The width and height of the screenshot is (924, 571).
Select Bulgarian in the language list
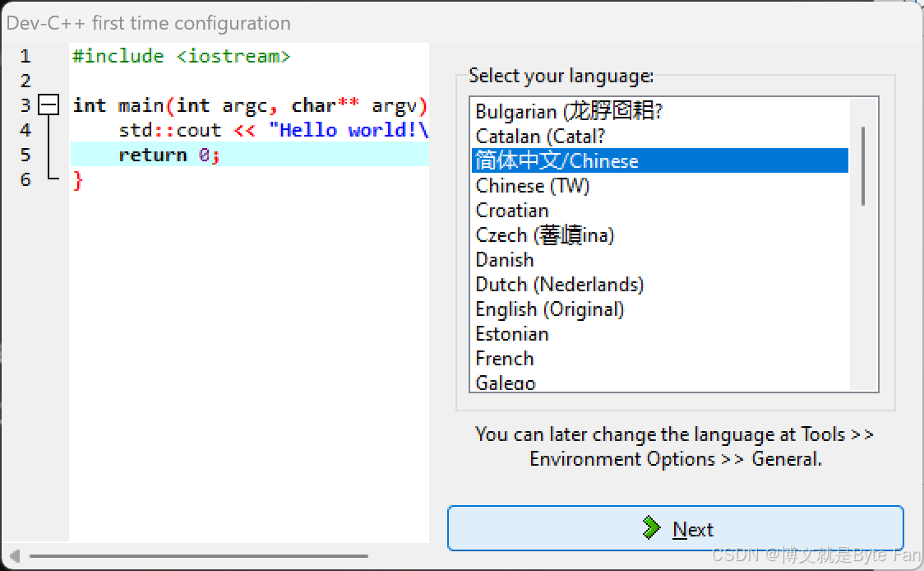tap(660, 112)
